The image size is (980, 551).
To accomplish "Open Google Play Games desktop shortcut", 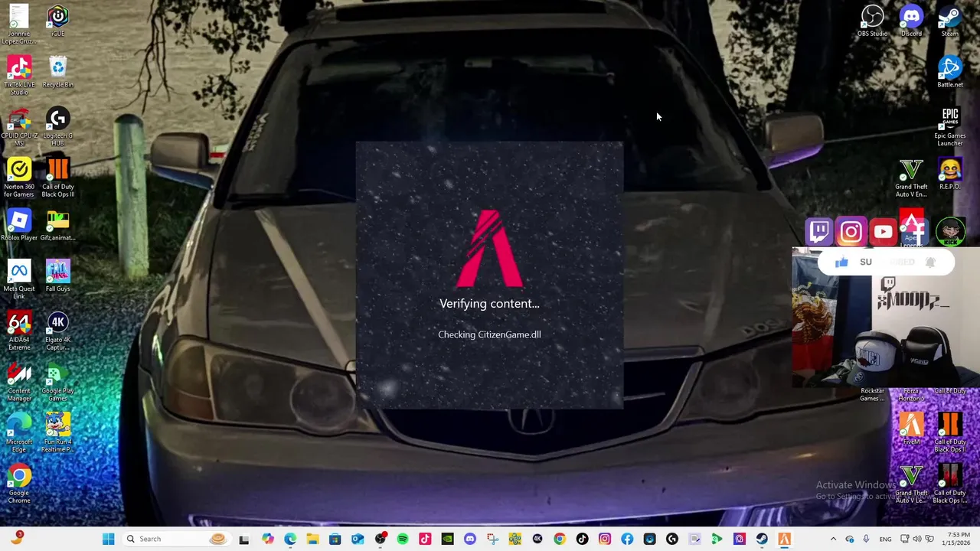I will [57, 382].
